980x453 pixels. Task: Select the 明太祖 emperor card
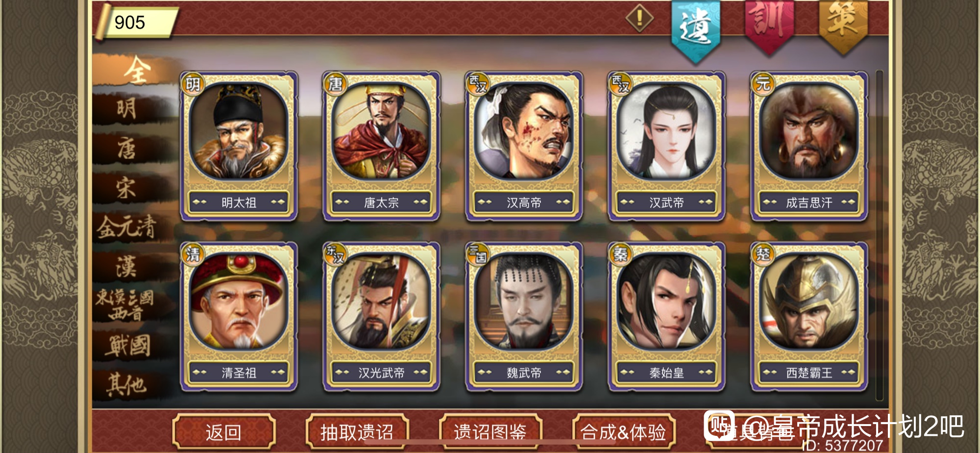[x=239, y=146]
